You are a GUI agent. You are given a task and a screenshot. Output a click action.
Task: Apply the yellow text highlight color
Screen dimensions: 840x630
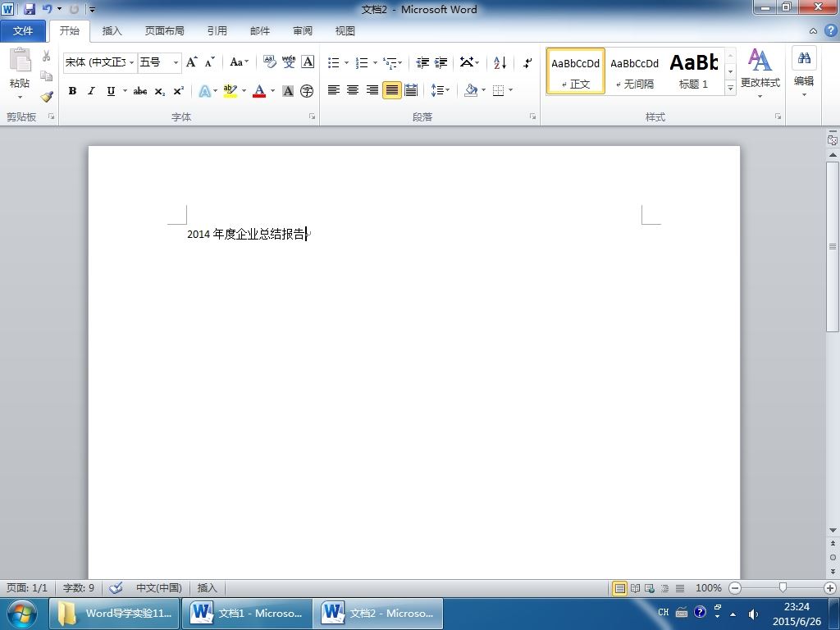tap(231, 91)
